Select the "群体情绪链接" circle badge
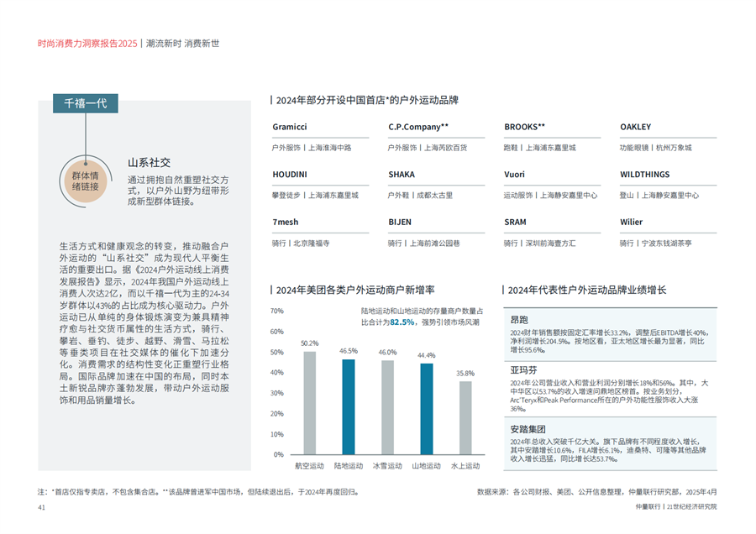 pyautogui.click(x=86, y=181)
